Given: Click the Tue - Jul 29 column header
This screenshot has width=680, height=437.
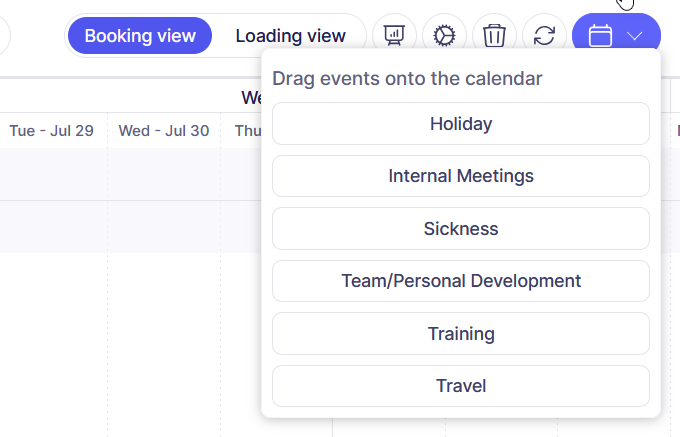Looking at the screenshot, I should tap(51, 131).
